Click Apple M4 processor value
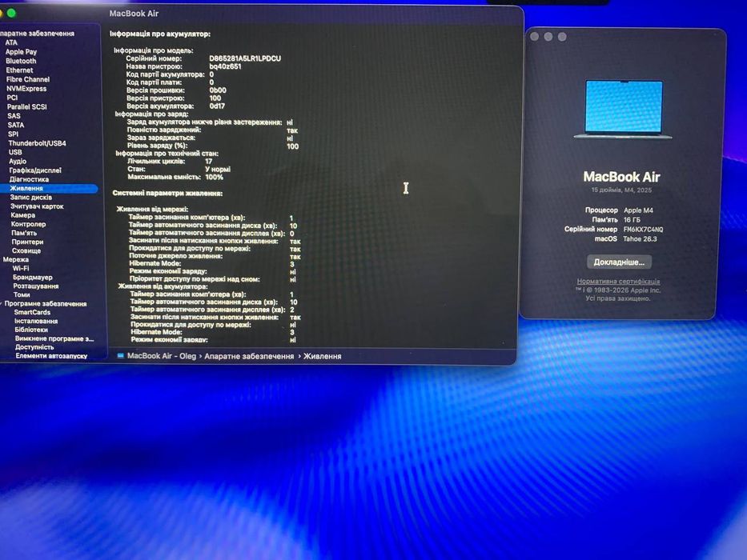747x560 pixels. (x=638, y=210)
